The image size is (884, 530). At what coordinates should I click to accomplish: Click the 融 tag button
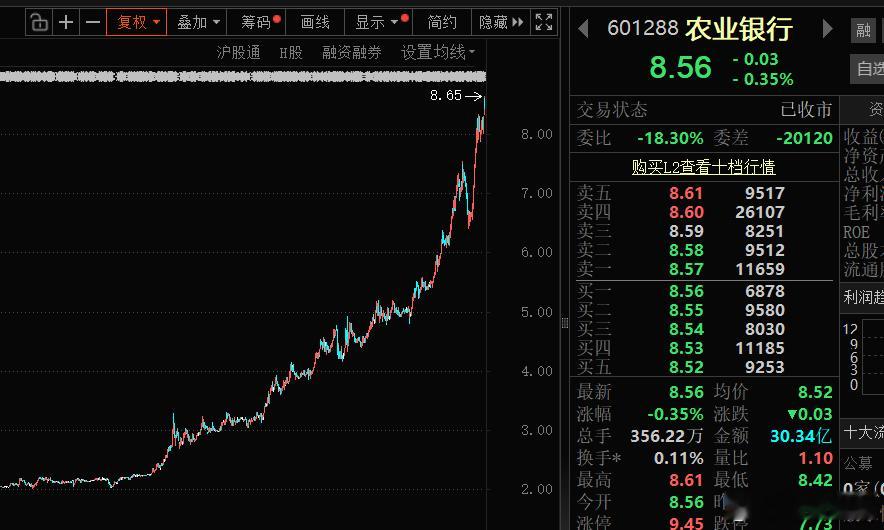863,29
